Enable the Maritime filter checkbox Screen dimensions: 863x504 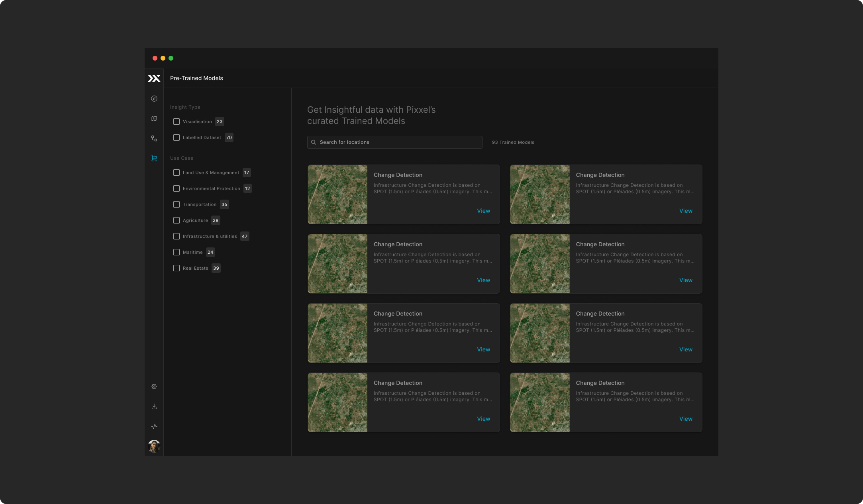177,252
